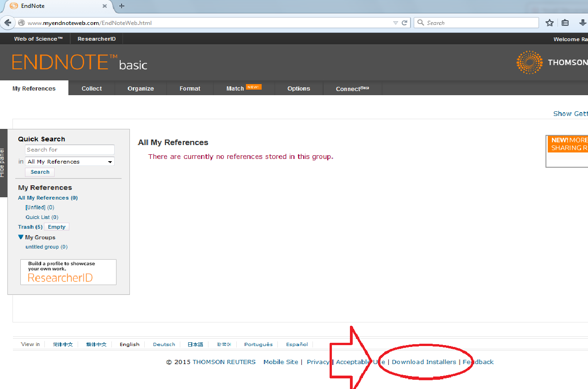588x389 pixels.
Task: Switch to the My References tab
Action: pos(34,88)
